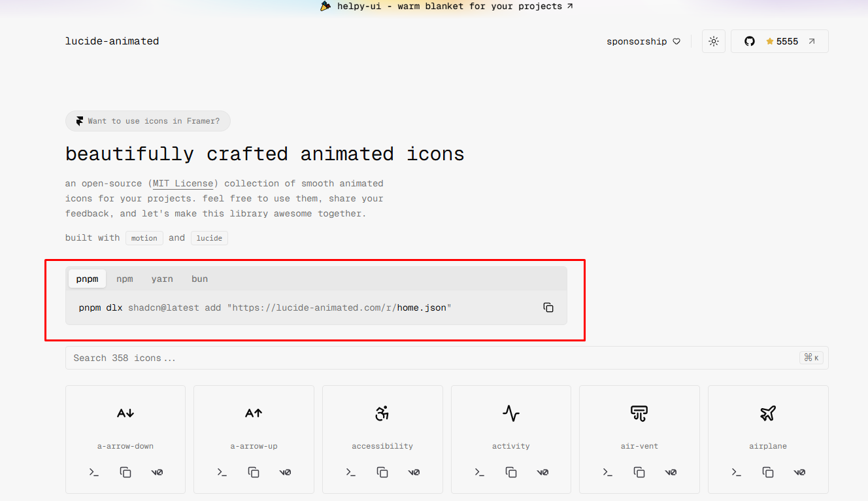Copy code for the activity icon
The width and height of the screenshot is (868, 501).
511,472
